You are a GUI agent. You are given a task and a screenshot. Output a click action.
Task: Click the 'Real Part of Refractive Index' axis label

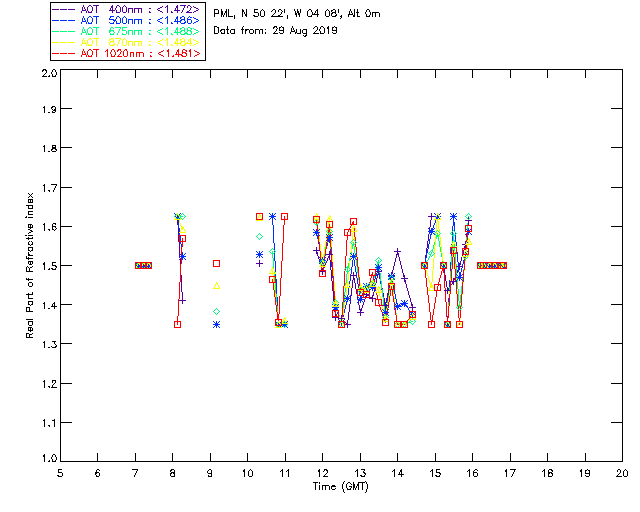[29, 265]
